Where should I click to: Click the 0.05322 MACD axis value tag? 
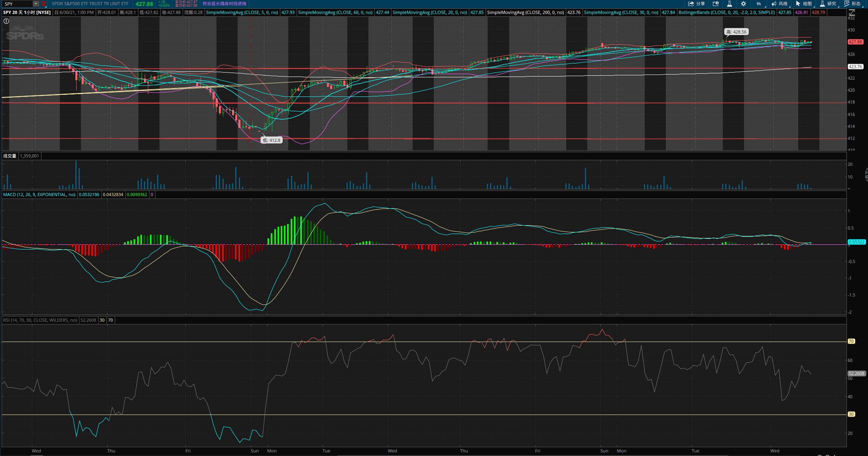856,242
